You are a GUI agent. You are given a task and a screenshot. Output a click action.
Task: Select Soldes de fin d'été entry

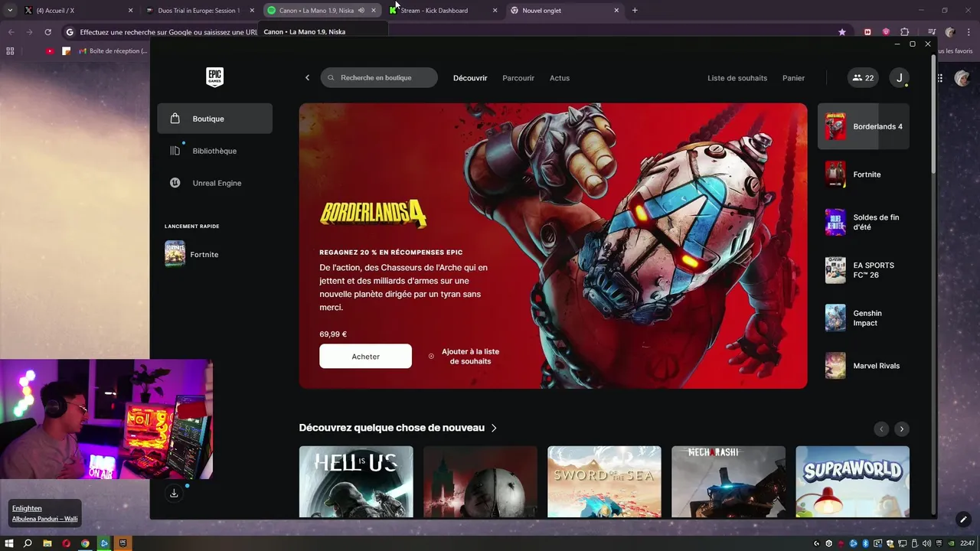coord(864,222)
